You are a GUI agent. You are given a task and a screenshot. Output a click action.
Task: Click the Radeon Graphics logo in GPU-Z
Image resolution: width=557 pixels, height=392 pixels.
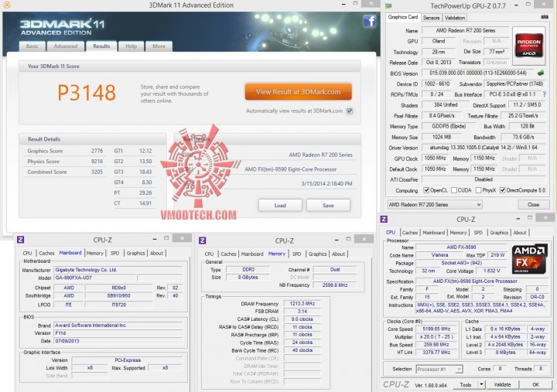(528, 45)
